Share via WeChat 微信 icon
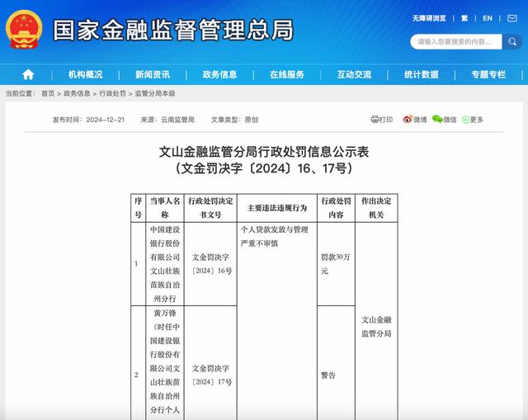Screen dimensions: 528x420 click(x=444, y=119)
